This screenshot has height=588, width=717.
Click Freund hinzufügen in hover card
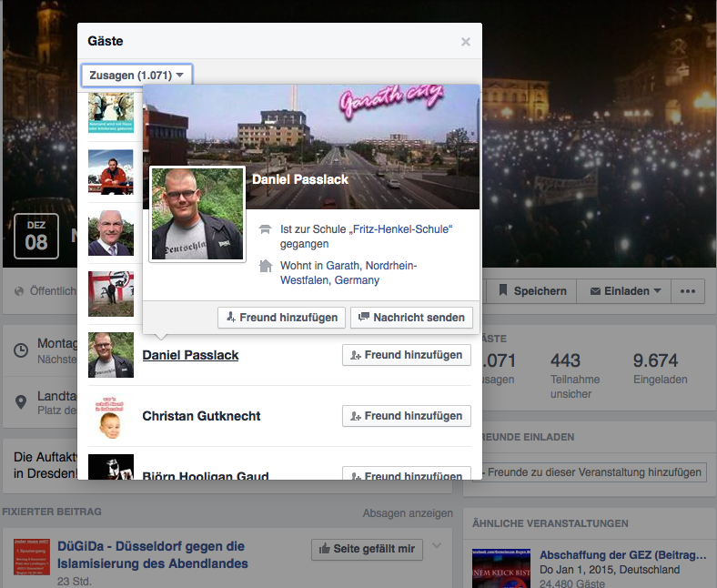(x=281, y=318)
